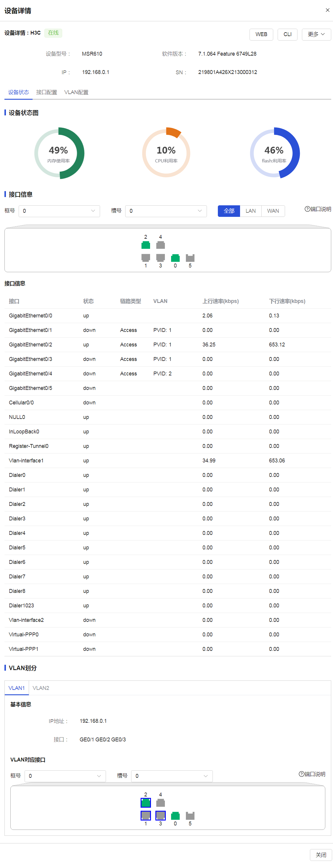Click the WEB button
This screenshot has height=868, width=333.
click(261, 34)
